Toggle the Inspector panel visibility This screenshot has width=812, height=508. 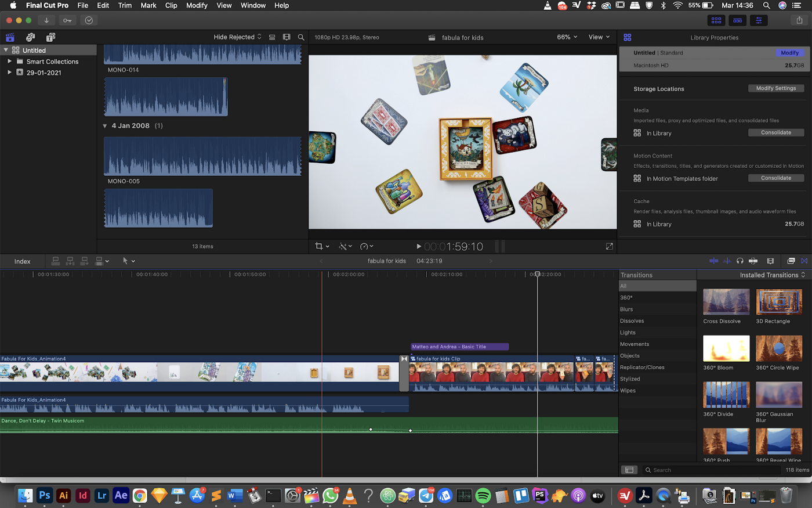[758, 20]
